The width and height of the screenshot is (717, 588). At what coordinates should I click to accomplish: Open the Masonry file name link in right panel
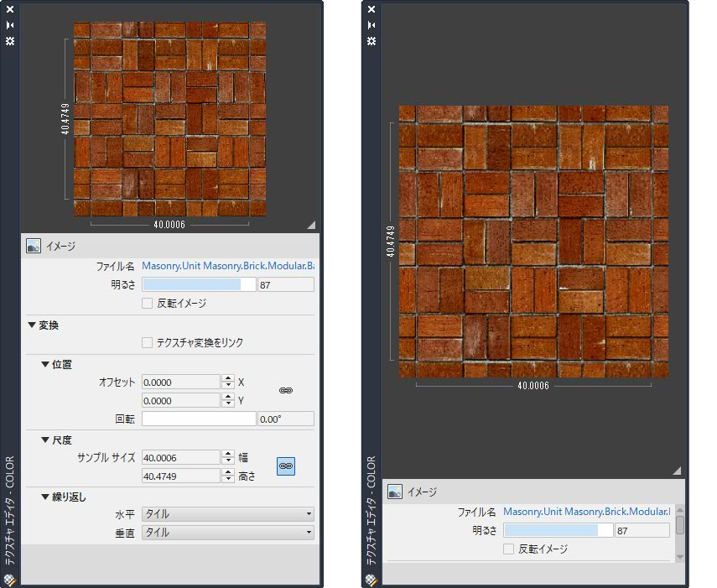pyautogui.click(x=587, y=511)
